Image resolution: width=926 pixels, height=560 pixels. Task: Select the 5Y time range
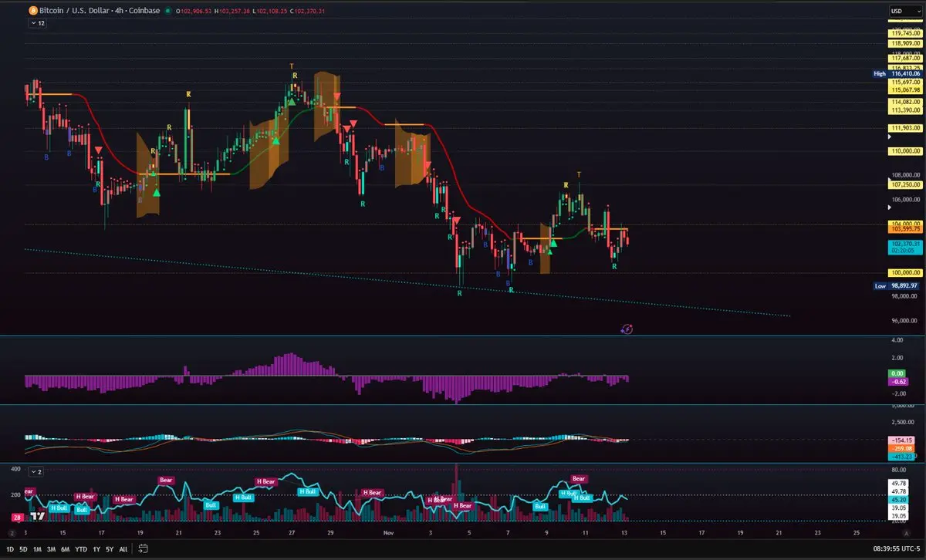(x=109, y=549)
